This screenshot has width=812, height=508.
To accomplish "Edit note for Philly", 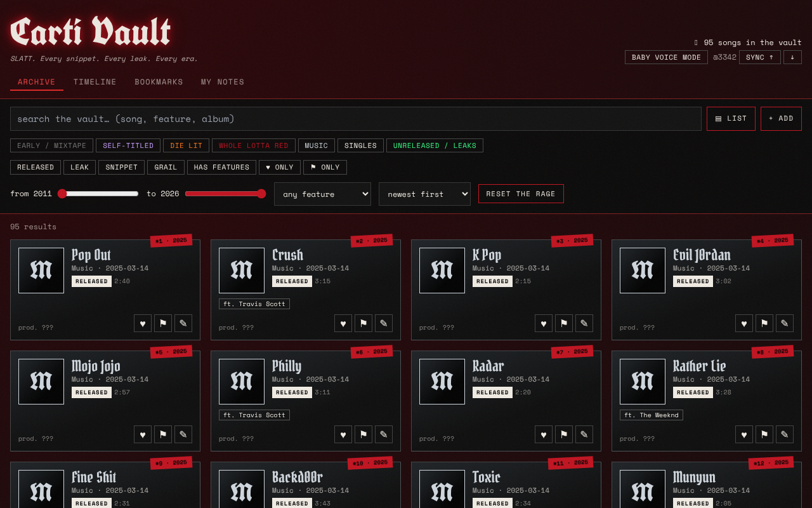I will (x=384, y=434).
